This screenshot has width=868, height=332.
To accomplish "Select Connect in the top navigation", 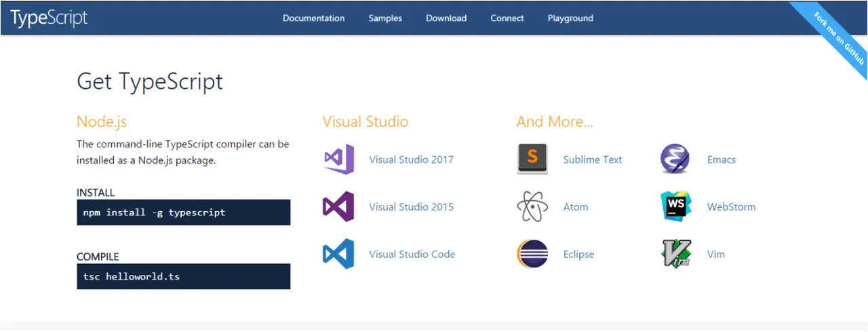I will click(507, 18).
